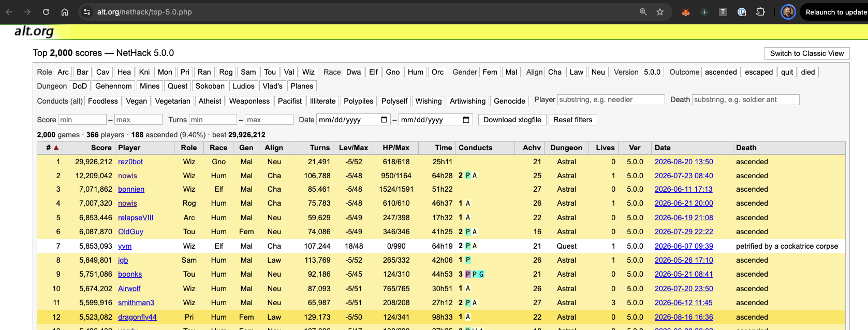Click the alt.org logo

tap(34, 31)
